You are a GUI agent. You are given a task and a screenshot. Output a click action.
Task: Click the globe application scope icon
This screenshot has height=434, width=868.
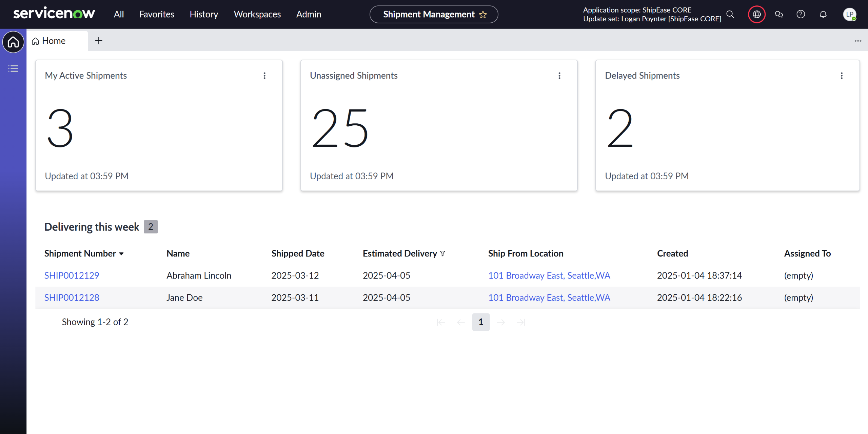click(756, 14)
